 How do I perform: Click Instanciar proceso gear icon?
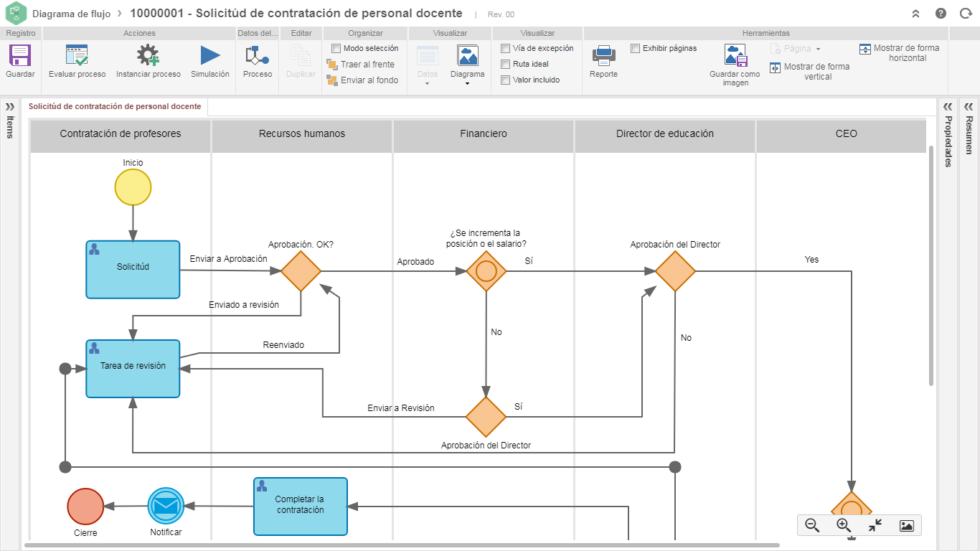[x=148, y=56]
